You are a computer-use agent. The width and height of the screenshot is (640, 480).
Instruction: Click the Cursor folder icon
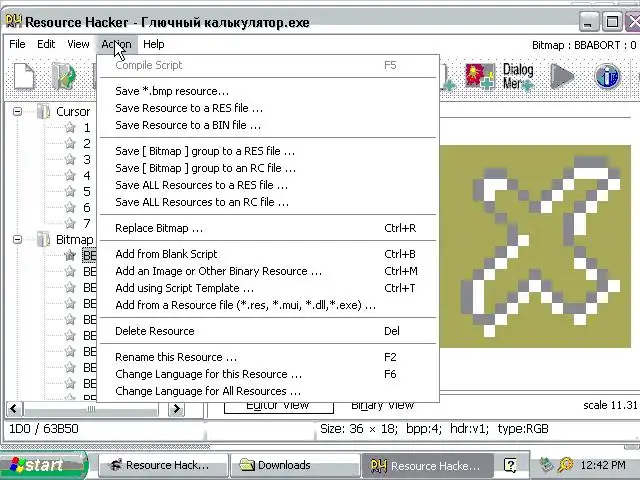point(43,111)
